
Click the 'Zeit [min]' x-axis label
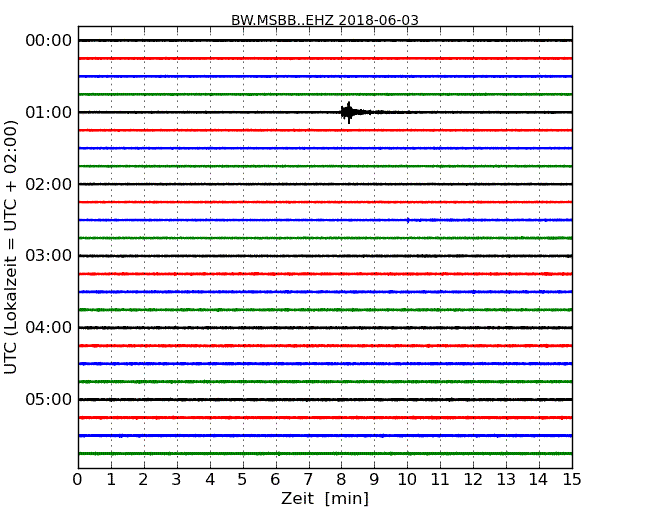[324, 499]
